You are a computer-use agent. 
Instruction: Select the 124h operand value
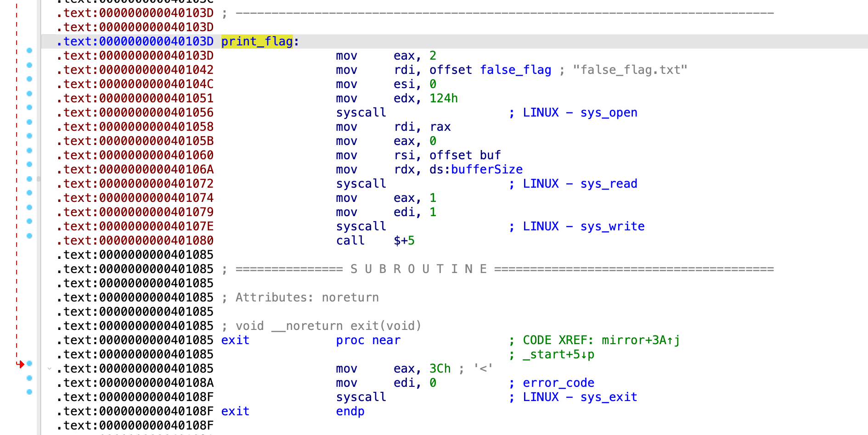[x=444, y=98]
